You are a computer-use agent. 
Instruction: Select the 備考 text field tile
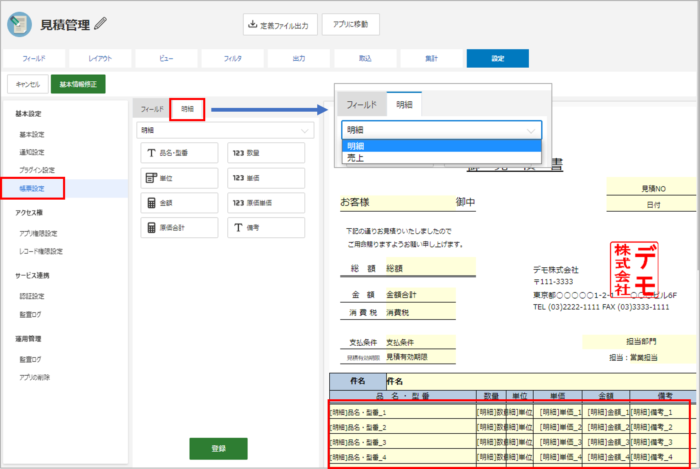click(266, 228)
